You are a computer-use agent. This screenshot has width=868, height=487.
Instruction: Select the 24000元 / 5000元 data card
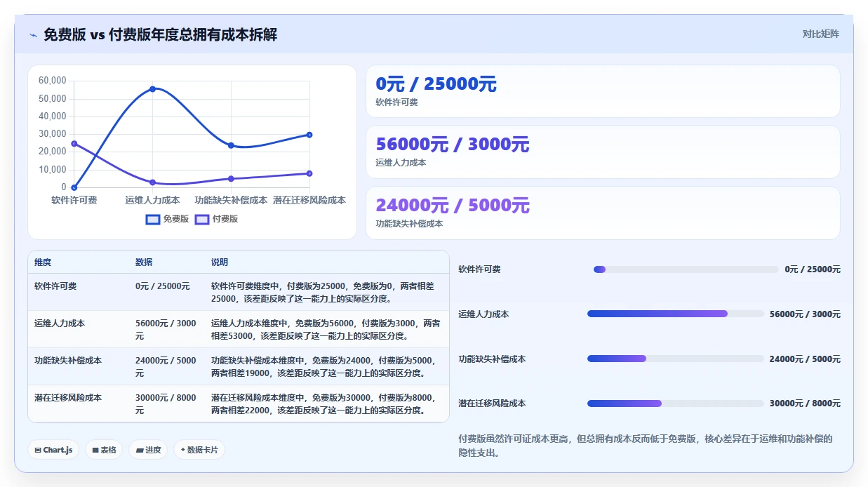tap(603, 213)
